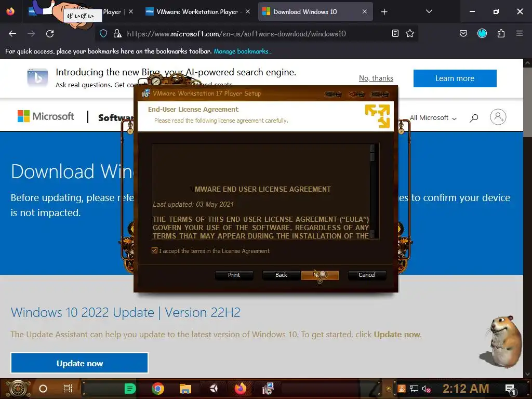Click the installer icon on taskbar
Viewport: 532px width, 399px height.
pos(268,389)
